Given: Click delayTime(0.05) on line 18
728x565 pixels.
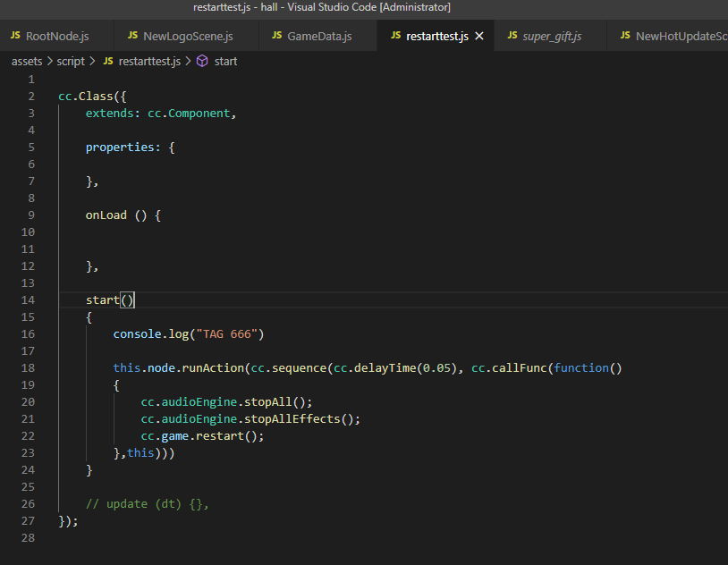Looking at the screenshot, I should 405,367.
